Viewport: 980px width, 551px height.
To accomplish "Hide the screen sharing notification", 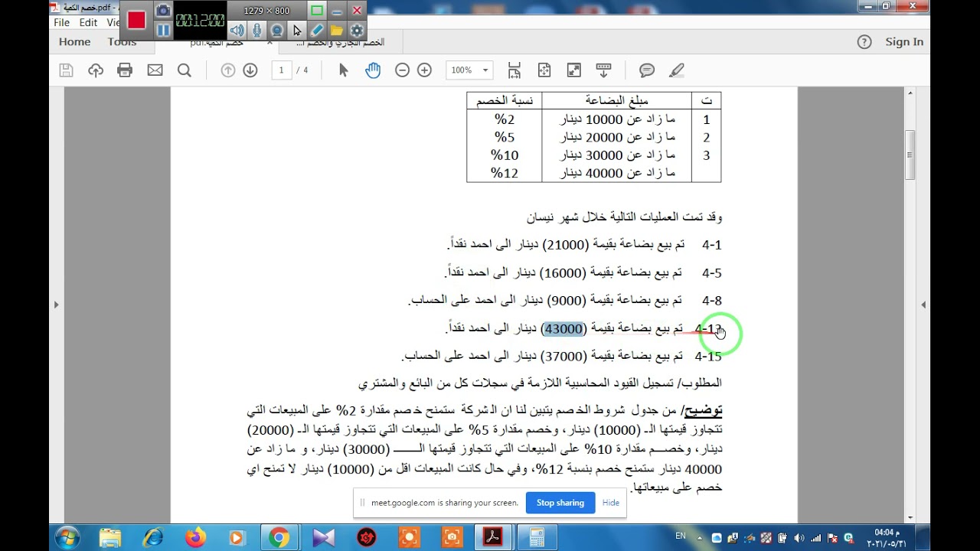I will (x=611, y=503).
